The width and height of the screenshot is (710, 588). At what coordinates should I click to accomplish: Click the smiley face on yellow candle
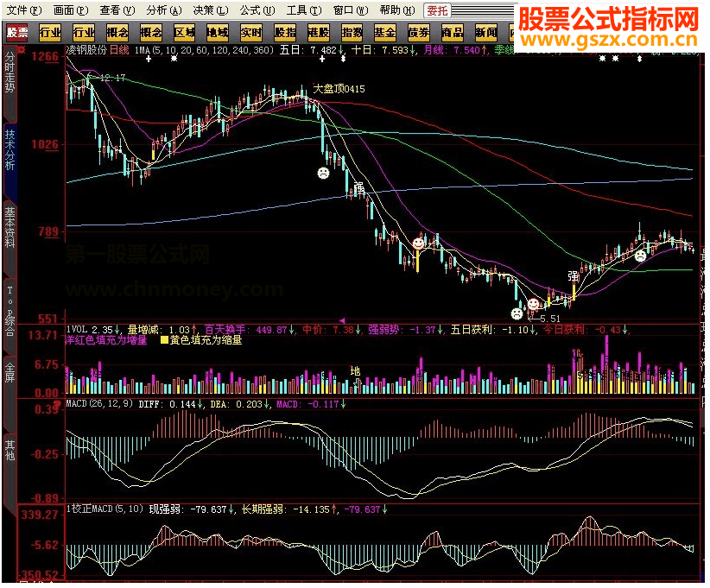coord(418,243)
